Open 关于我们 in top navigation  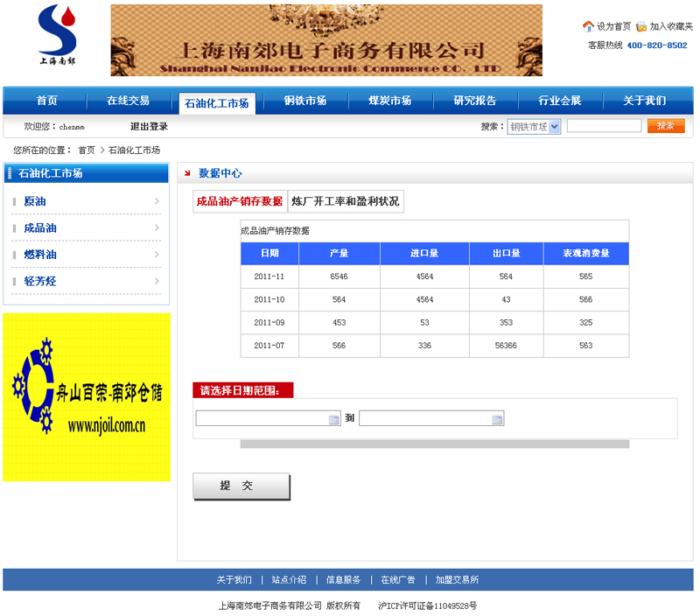(x=644, y=101)
